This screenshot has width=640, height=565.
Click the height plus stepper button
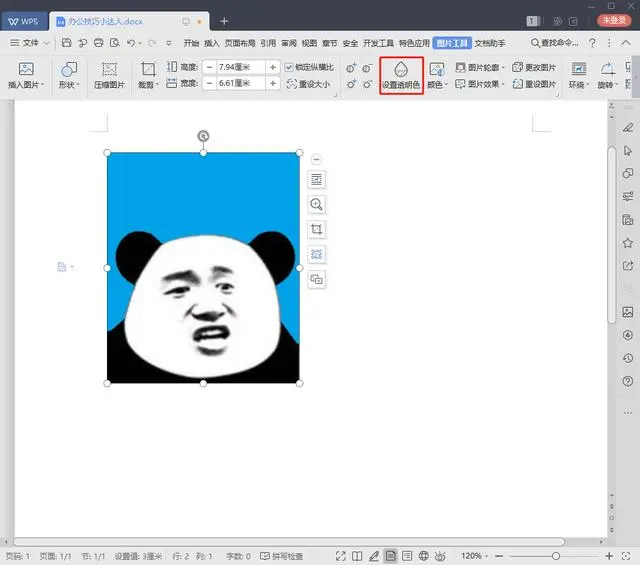point(273,67)
